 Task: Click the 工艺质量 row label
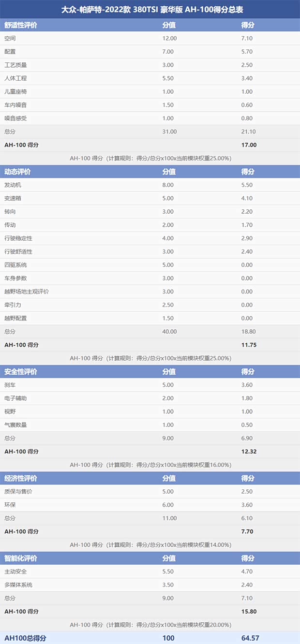pyautogui.click(x=15, y=65)
